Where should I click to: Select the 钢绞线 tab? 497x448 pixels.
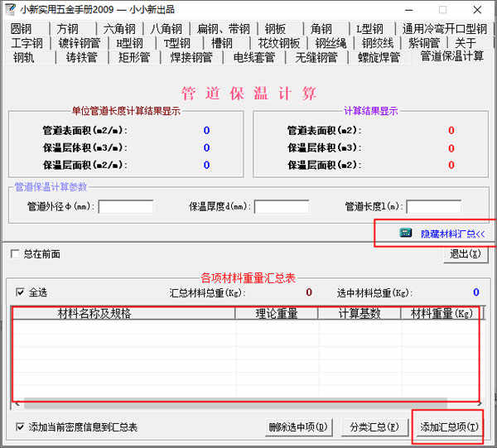pos(378,43)
